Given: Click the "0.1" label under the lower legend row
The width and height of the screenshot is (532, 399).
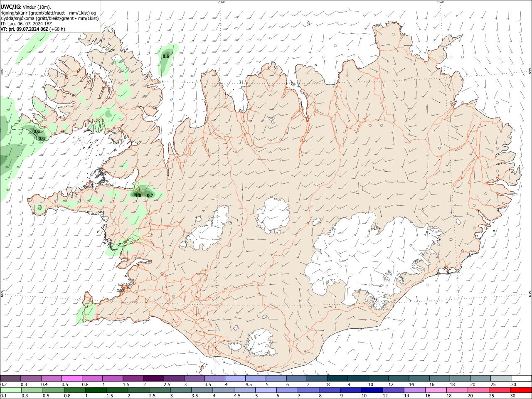Looking at the screenshot, I should (x=3, y=396).
